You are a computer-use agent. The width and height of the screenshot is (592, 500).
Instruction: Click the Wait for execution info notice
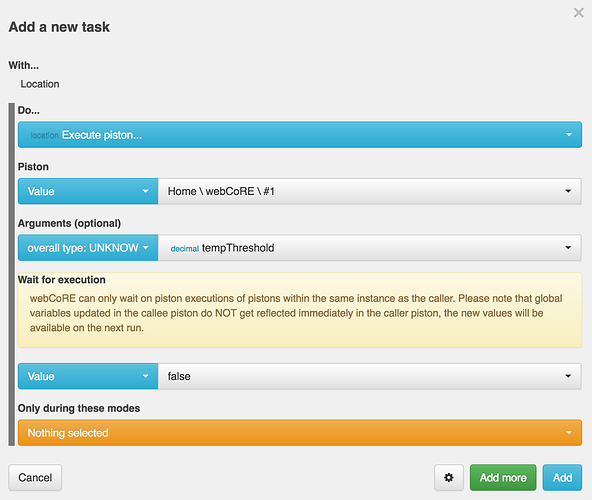[300, 310]
